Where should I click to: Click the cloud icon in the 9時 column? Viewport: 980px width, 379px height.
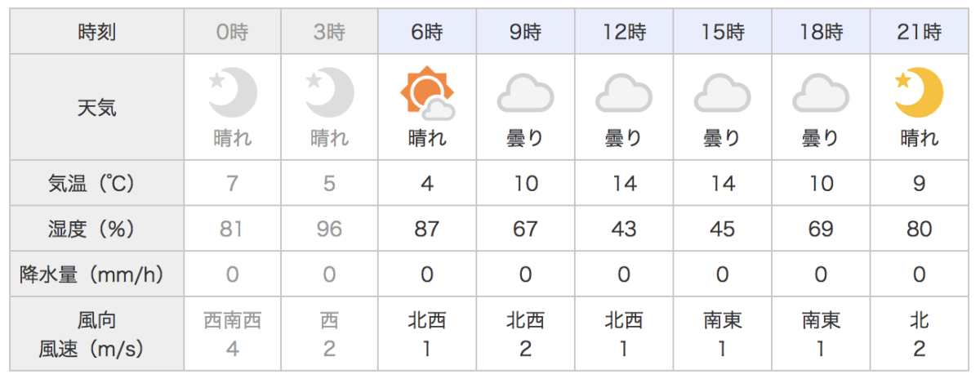click(x=526, y=93)
